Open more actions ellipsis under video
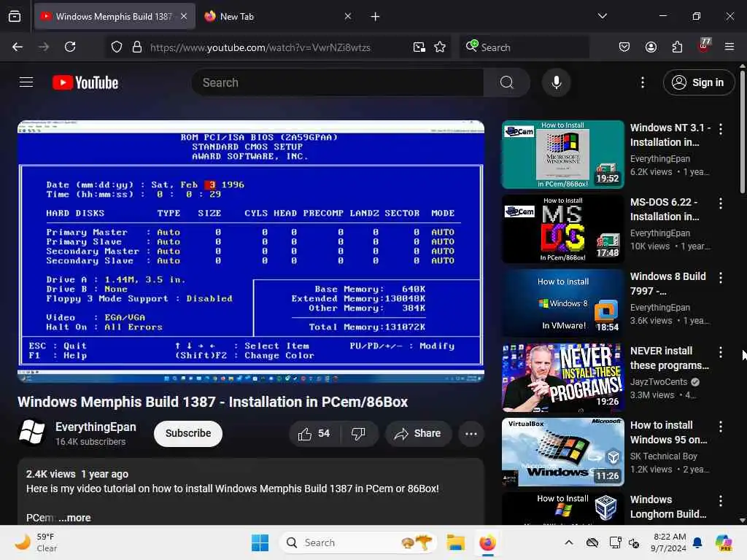747x560 pixels. click(471, 433)
